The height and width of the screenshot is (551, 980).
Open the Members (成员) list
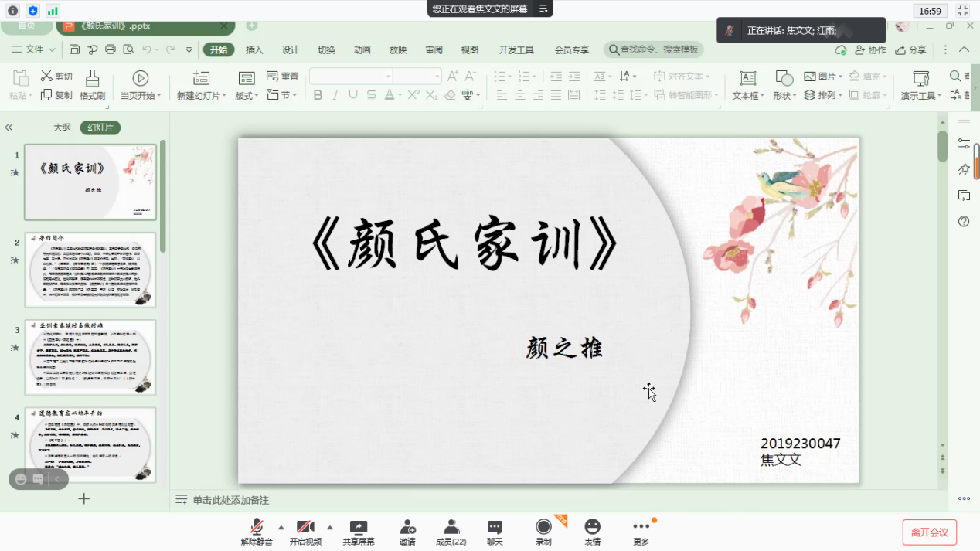(x=451, y=528)
